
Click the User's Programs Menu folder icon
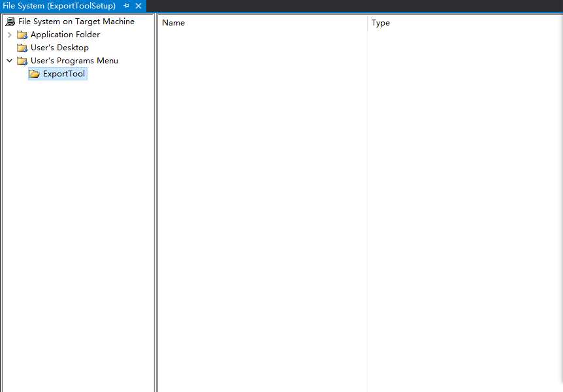(22, 61)
